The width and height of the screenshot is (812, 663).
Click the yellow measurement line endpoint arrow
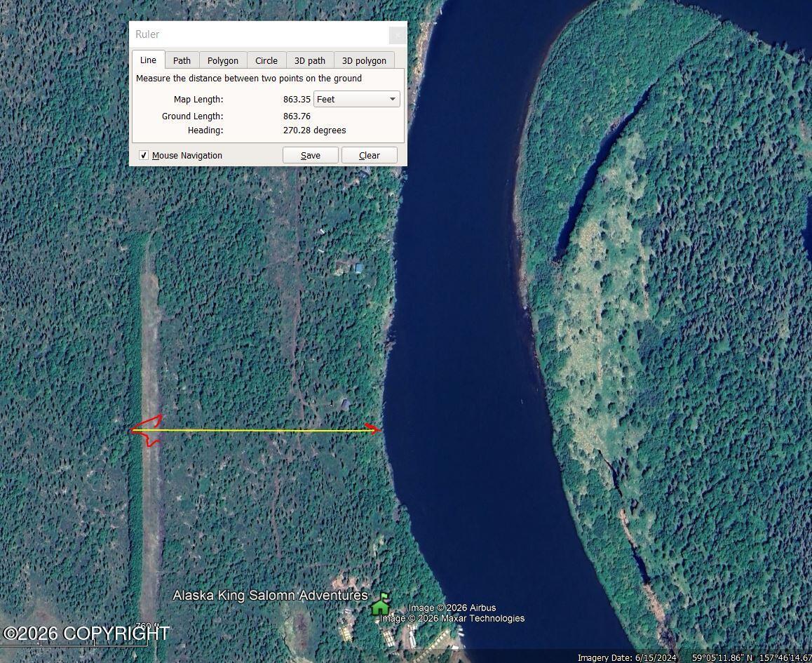[x=372, y=429]
